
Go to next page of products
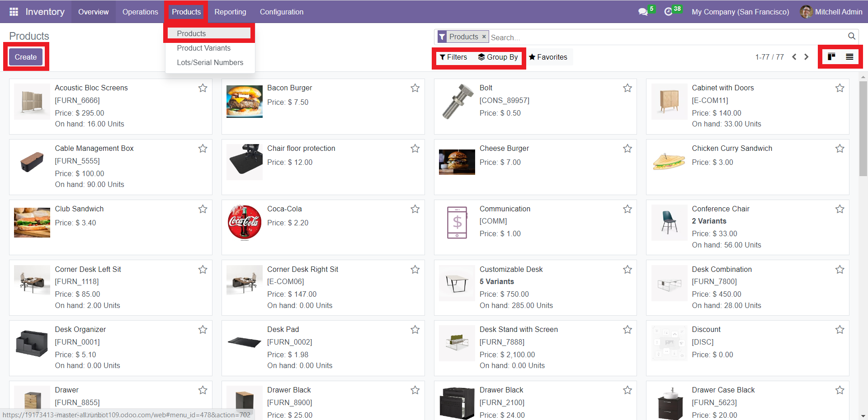pyautogui.click(x=806, y=57)
